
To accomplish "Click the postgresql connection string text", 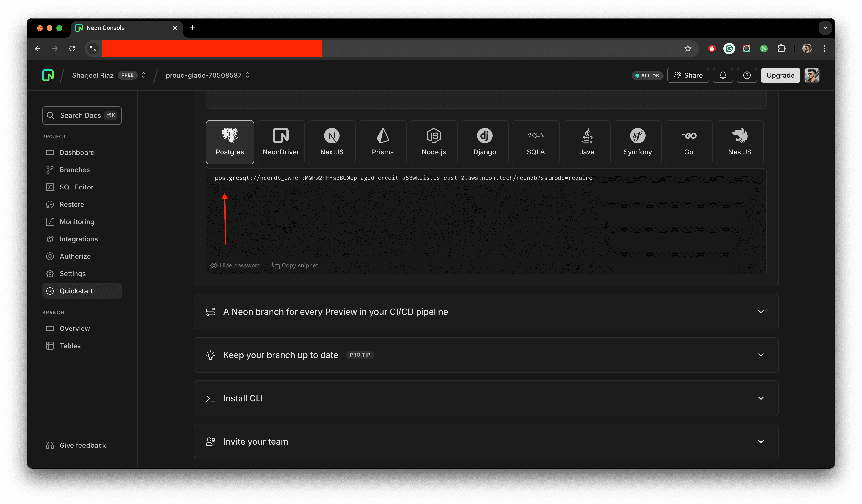I will point(404,178).
